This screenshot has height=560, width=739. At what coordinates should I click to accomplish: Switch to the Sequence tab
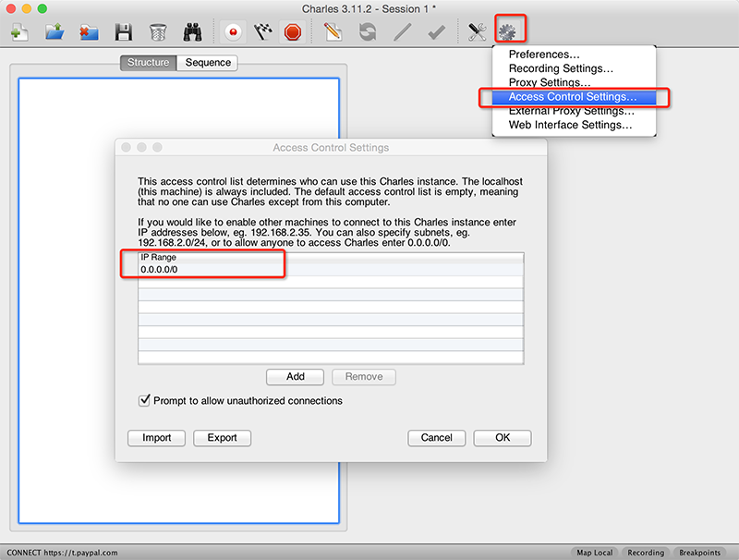click(208, 63)
